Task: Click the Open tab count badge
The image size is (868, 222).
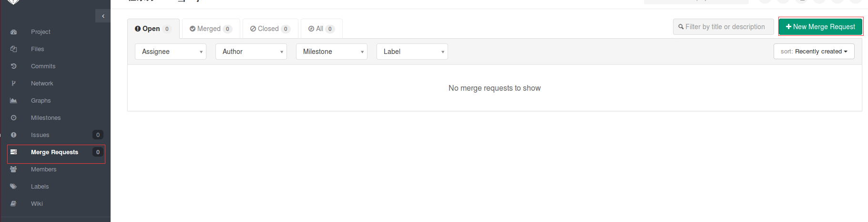Action: coord(167,29)
